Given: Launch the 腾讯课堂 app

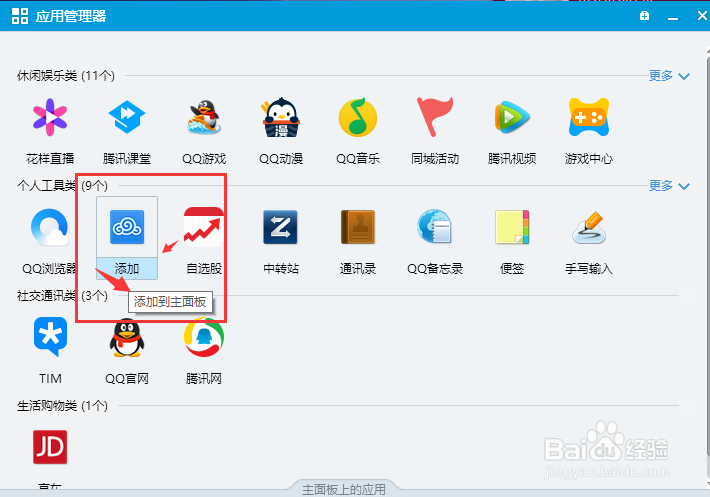Looking at the screenshot, I should click(127, 117).
